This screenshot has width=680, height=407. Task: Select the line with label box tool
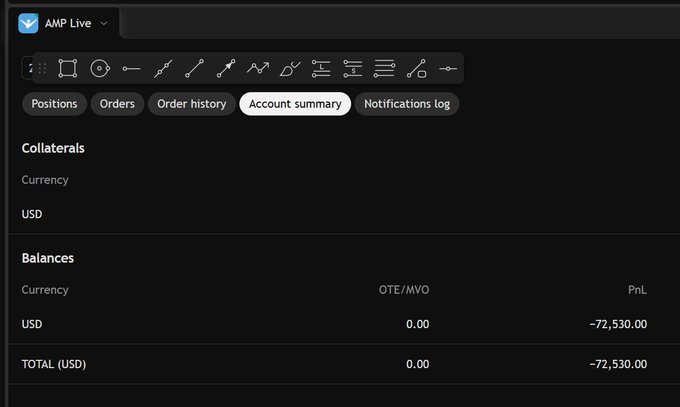point(416,69)
